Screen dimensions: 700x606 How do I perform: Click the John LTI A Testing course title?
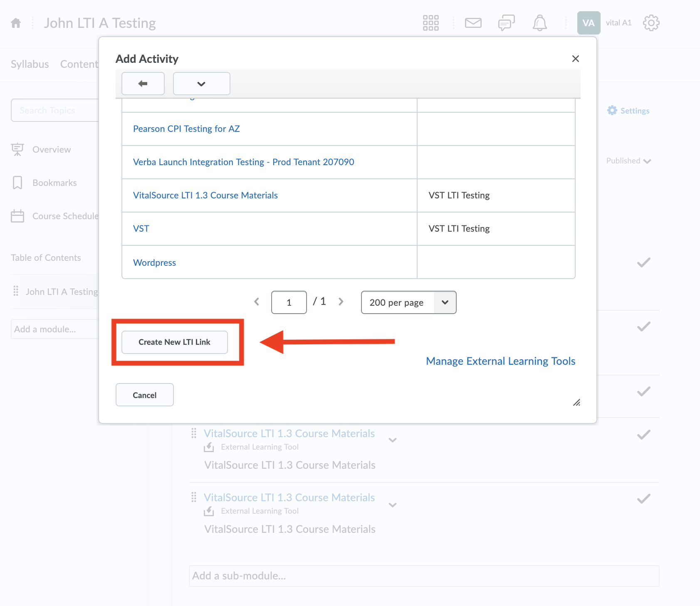point(100,23)
